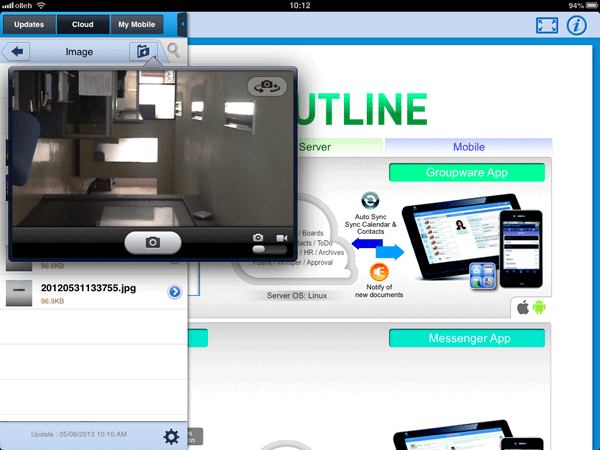Click the Groupware App label
This screenshot has height=450, width=600.
466,172
